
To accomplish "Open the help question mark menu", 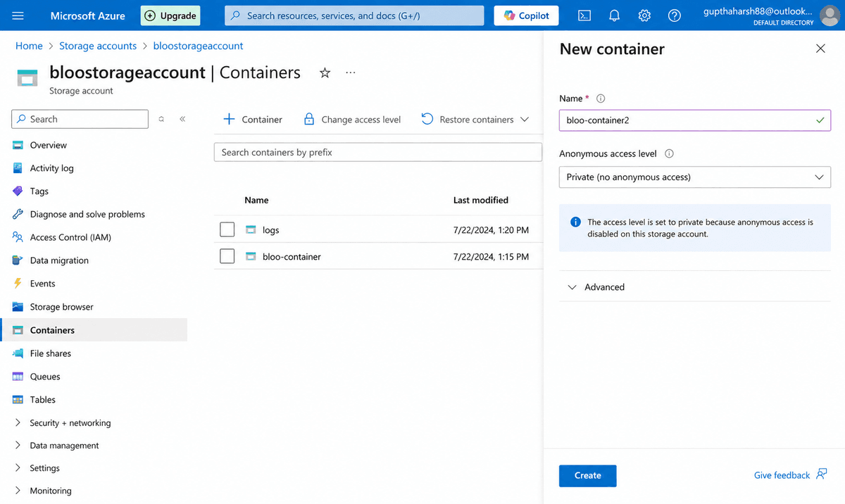I will [x=675, y=15].
